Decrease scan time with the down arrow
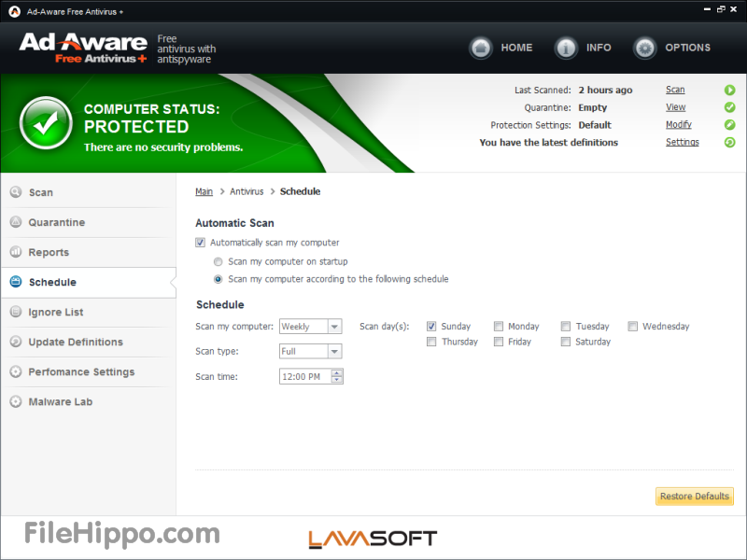The height and width of the screenshot is (560, 747). (x=337, y=380)
